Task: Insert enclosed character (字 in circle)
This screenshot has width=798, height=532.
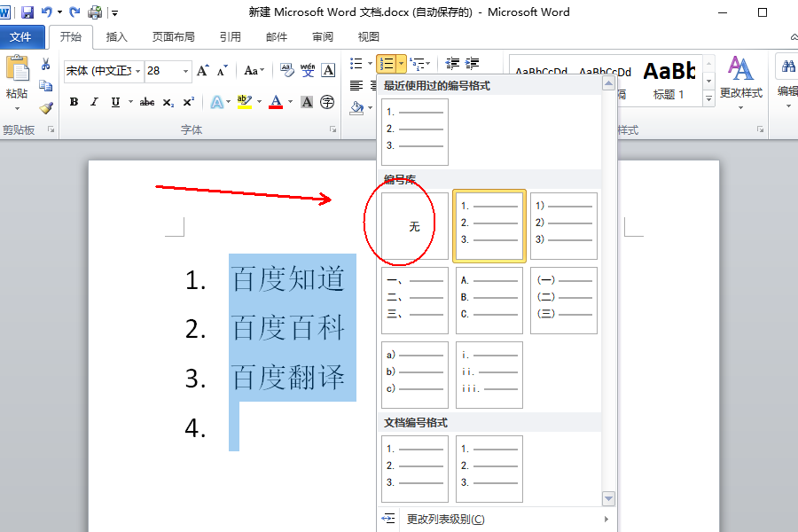Action: click(327, 102)
